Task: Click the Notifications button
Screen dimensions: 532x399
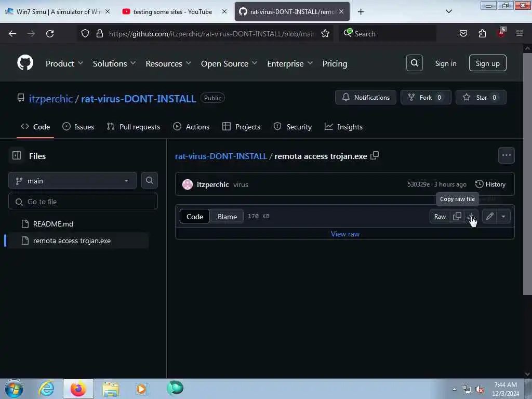Action: click(x=365, y=97)
